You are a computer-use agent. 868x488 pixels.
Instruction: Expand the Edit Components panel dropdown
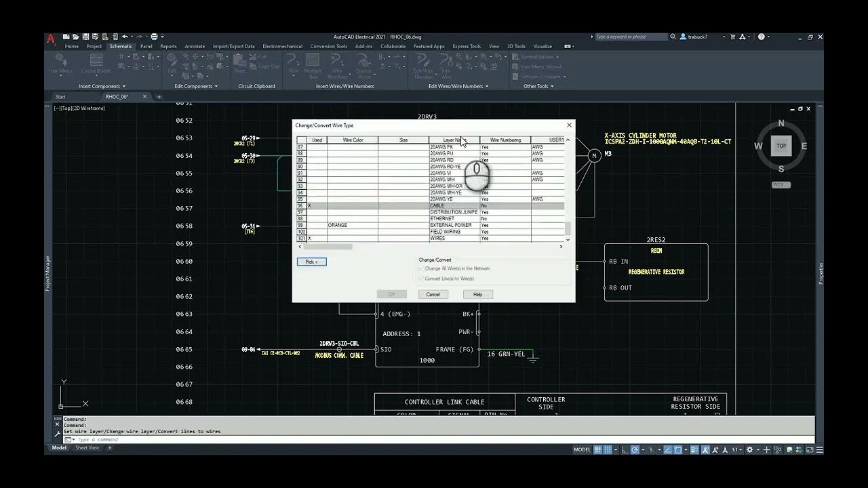coord(216,86)
